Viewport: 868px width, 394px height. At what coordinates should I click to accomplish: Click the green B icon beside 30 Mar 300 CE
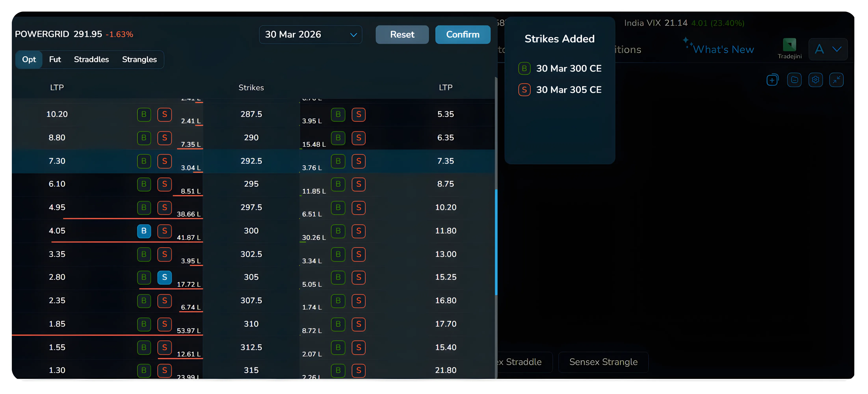pos(524,68)
